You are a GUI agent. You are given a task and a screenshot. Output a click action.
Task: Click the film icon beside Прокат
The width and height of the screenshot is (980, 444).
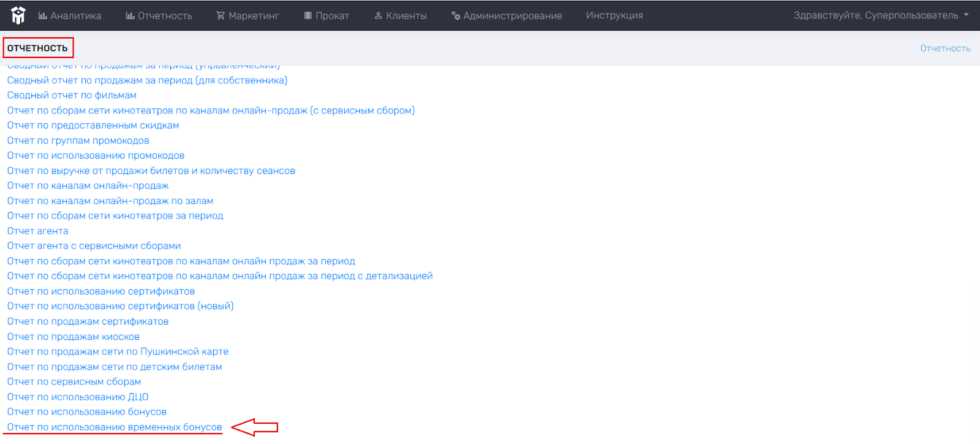[308, 15]
